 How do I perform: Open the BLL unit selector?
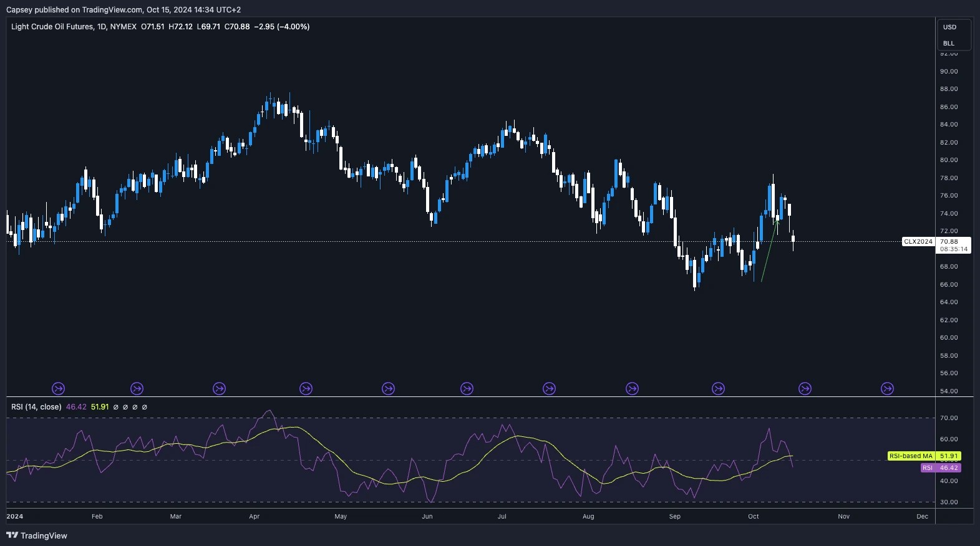click(x=948, y=43)
